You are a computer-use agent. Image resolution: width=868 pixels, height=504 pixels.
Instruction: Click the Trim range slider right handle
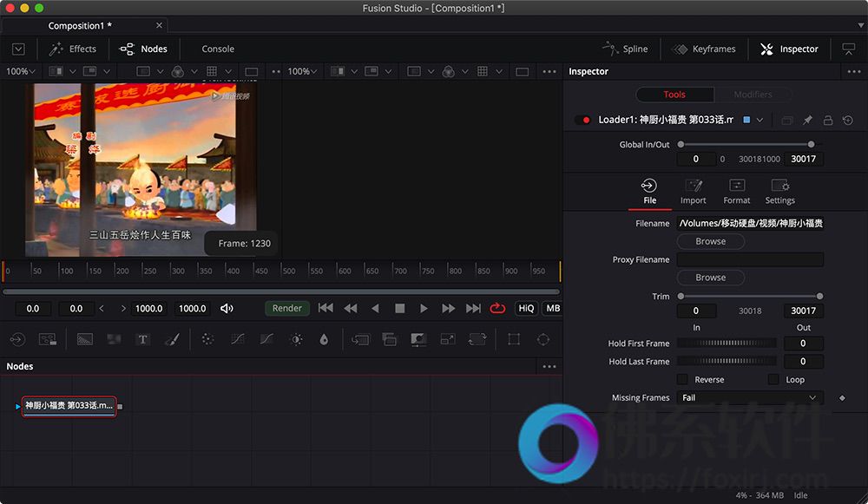[819, 296]
